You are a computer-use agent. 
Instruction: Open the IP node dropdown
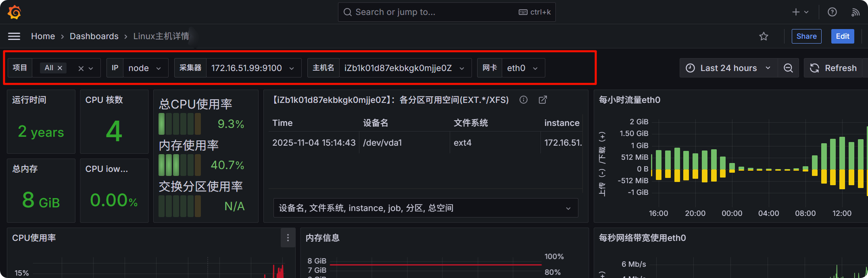coord(145,68)
